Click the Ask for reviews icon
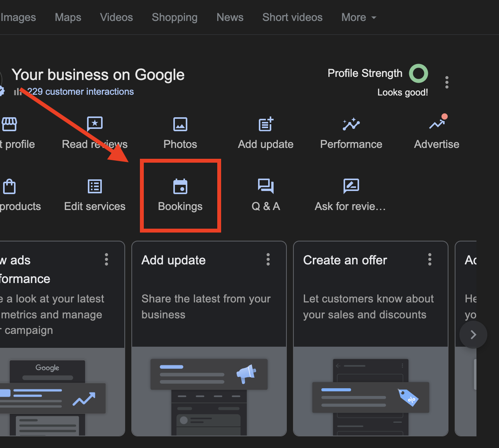 click(351, 186)
